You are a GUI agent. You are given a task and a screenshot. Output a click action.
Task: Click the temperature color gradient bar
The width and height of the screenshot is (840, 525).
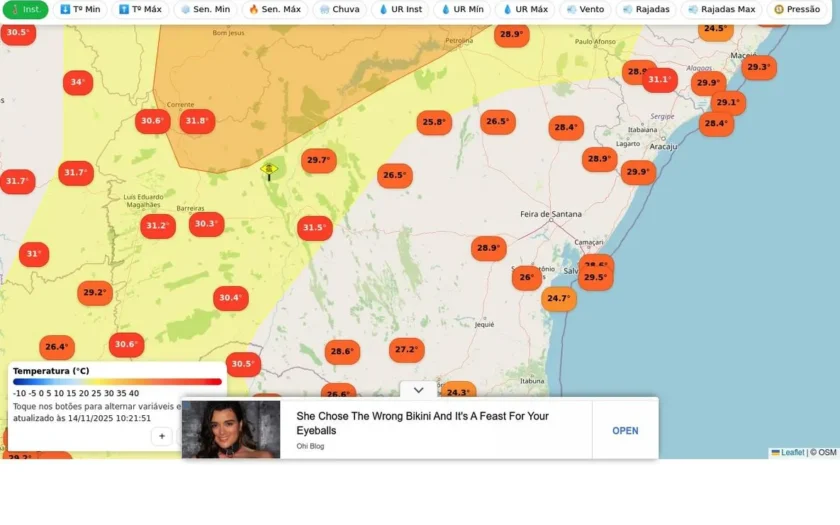click(117, 382)
